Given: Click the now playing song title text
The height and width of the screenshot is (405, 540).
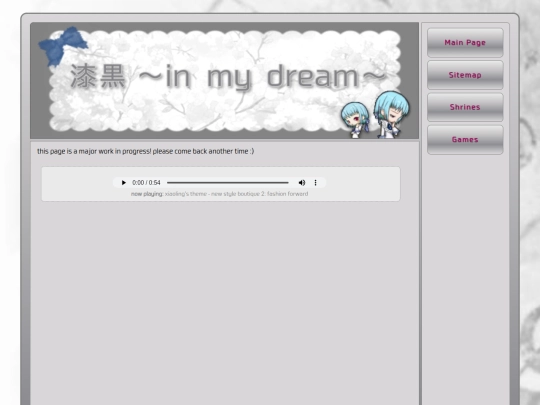Looking at the screenshot, I should pyautogui.click(x=237, y=194).
